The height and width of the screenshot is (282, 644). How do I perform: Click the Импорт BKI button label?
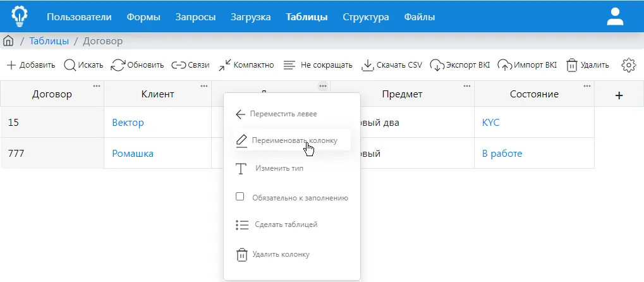tap(535, 65)
